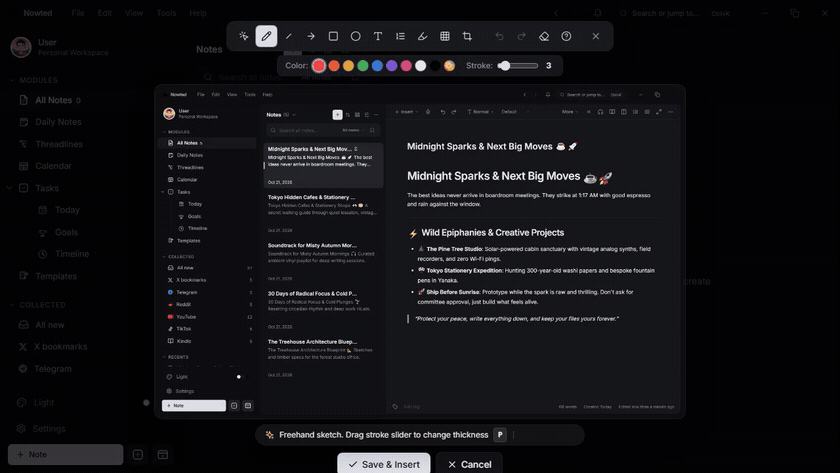Click the Search or jump to field

[x=675, y=13]
